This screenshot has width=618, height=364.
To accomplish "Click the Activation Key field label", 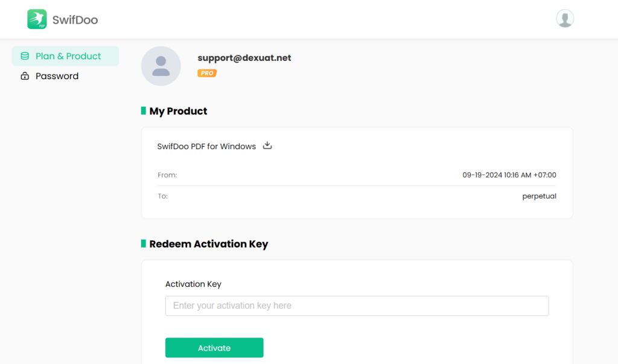I will [x=193, y=284].
